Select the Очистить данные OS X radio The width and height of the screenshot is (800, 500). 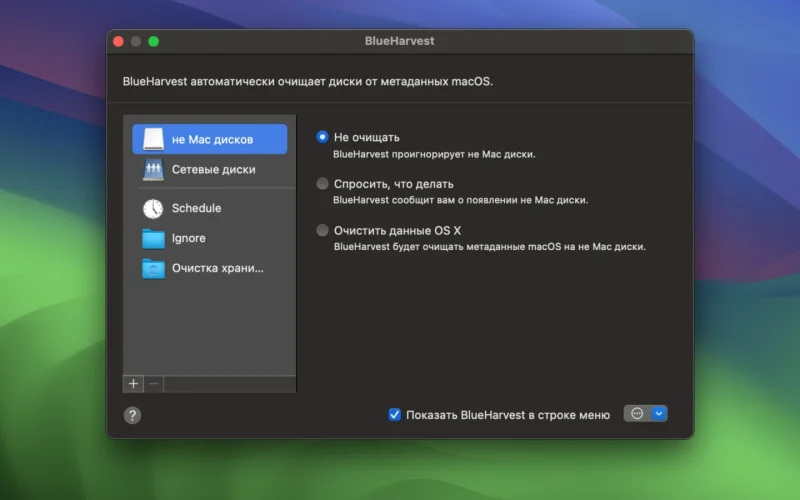coord(322,230)
